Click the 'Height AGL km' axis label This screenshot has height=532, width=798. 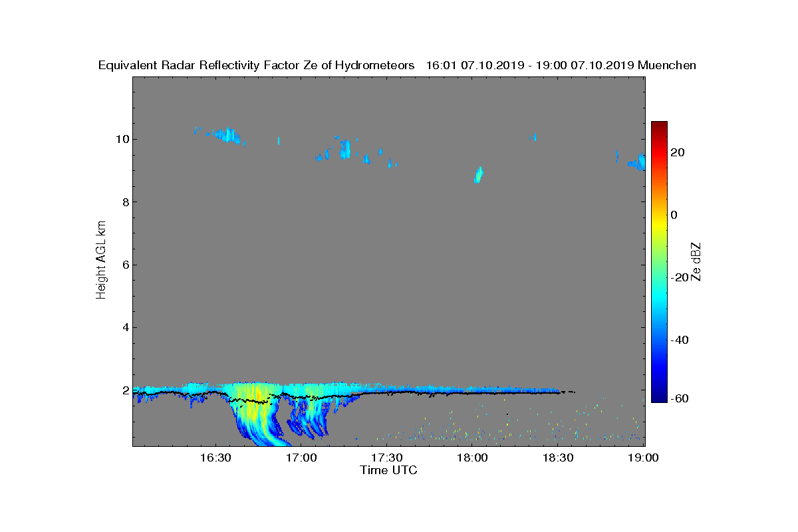click(101, 261)
